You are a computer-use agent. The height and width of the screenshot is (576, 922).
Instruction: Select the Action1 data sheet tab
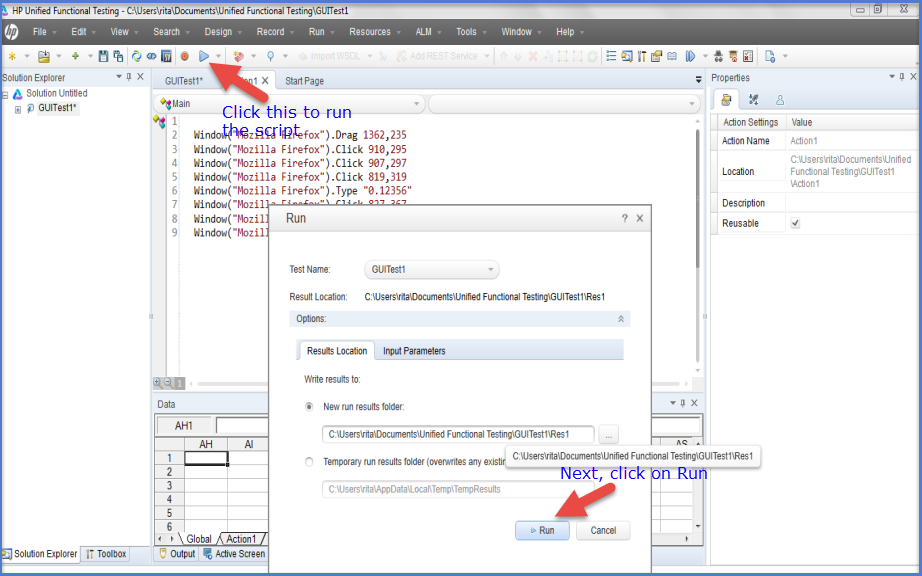241,539
